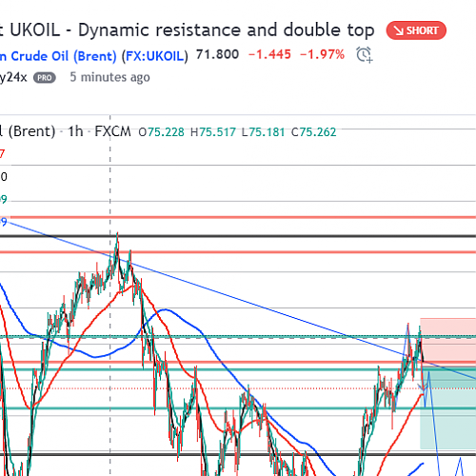Click the red SHORT badge

point(416,30)
